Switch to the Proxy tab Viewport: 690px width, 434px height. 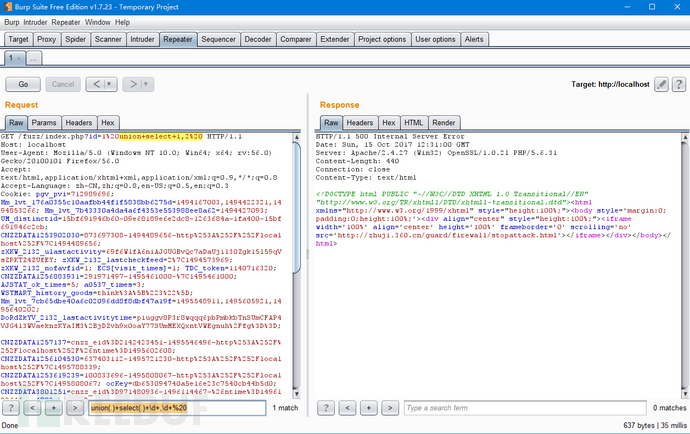point(47,39)
